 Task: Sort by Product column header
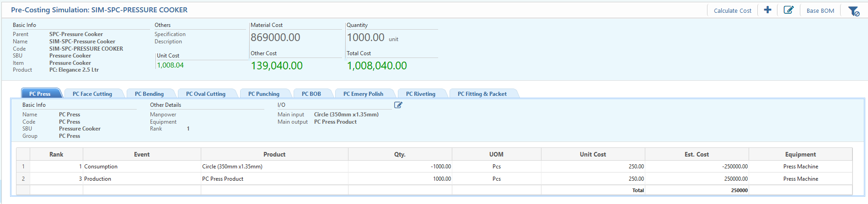[x=274, y=154]
